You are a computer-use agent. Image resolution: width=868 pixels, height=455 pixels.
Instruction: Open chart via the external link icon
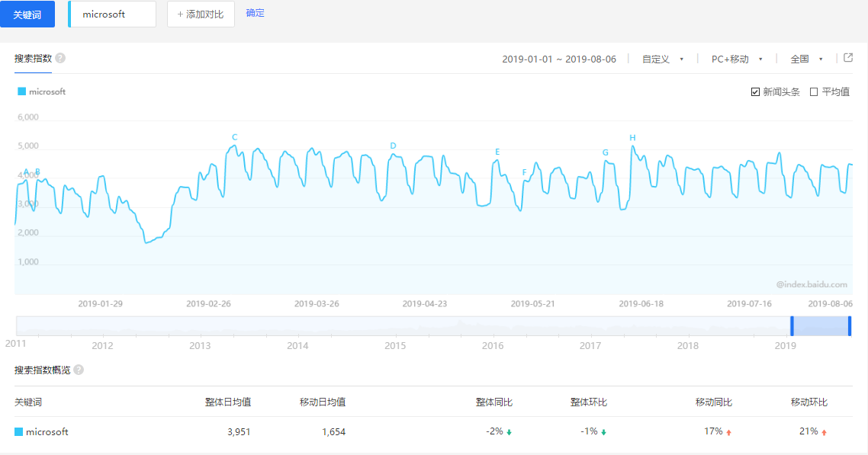click(848, 58)
